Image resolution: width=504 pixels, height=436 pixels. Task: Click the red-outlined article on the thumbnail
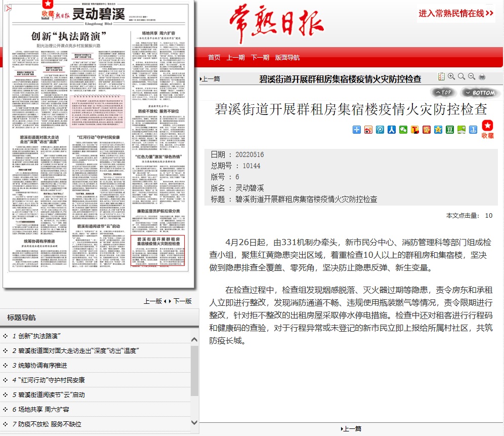pos(157,251)
